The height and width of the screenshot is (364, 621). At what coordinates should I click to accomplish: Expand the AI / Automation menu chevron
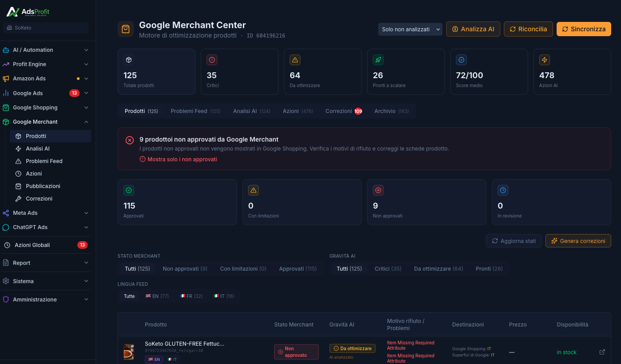86,50
